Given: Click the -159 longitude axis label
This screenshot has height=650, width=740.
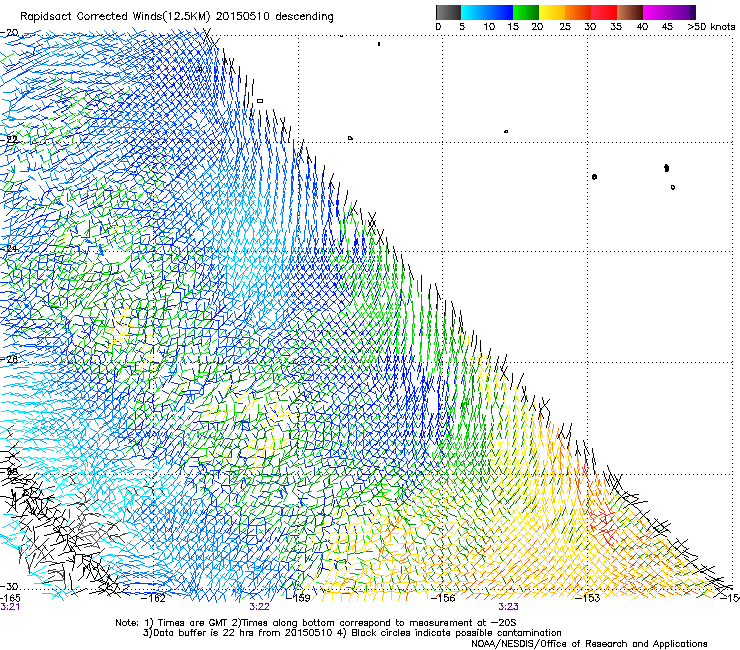Looking at the screenshot, I should click(299, 598).
